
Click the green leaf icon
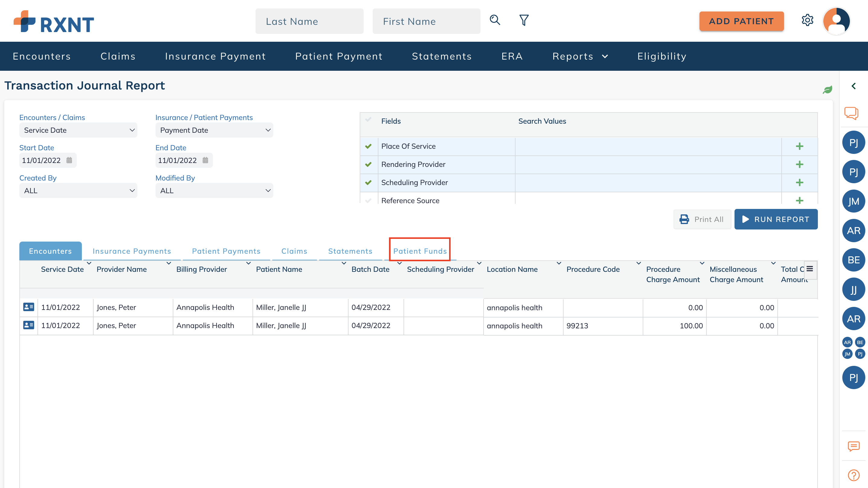827,90
